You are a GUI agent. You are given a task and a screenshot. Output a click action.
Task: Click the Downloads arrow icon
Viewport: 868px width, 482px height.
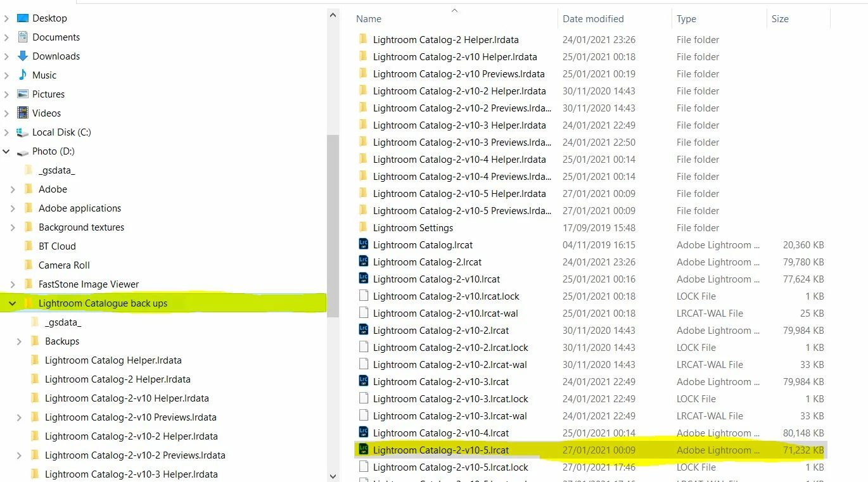[x=23, y=56]
